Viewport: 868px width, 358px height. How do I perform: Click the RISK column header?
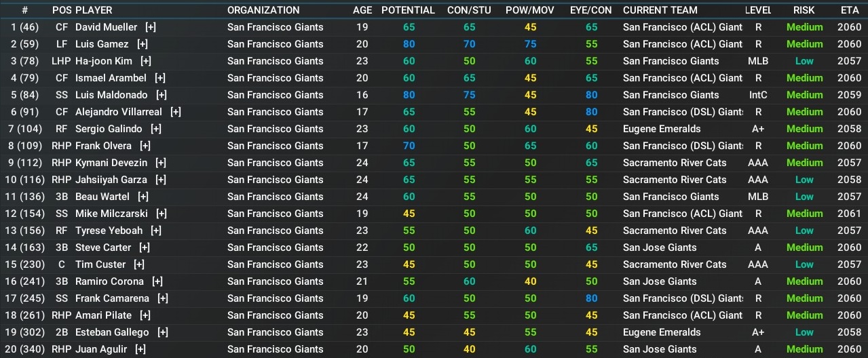point(804,10)
